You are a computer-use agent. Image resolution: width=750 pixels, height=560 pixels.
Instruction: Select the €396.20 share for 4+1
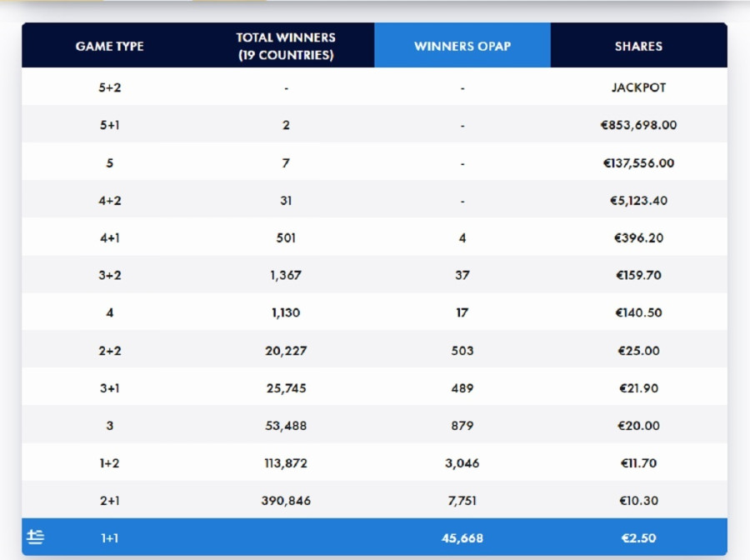point(638,238)
